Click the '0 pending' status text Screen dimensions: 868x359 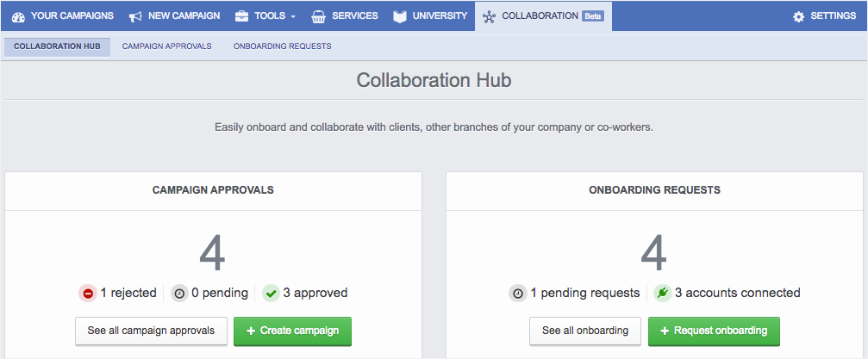(220, 294)
